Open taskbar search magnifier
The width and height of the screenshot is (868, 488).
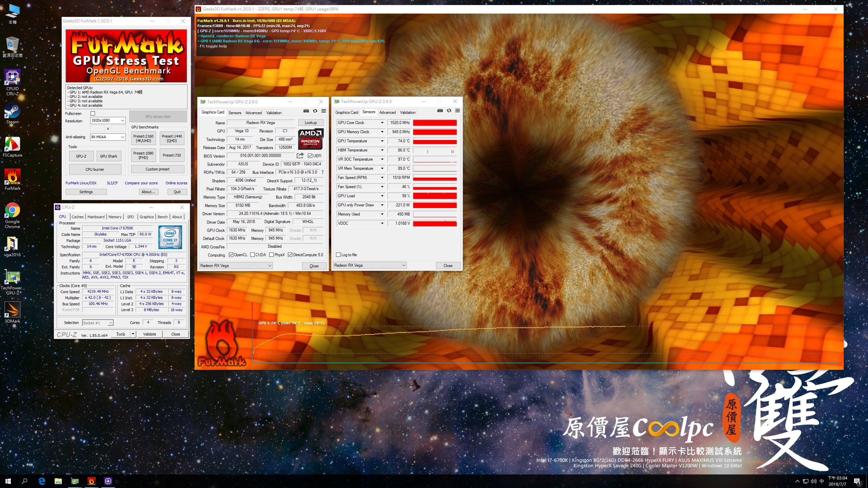tap(24, 481)
